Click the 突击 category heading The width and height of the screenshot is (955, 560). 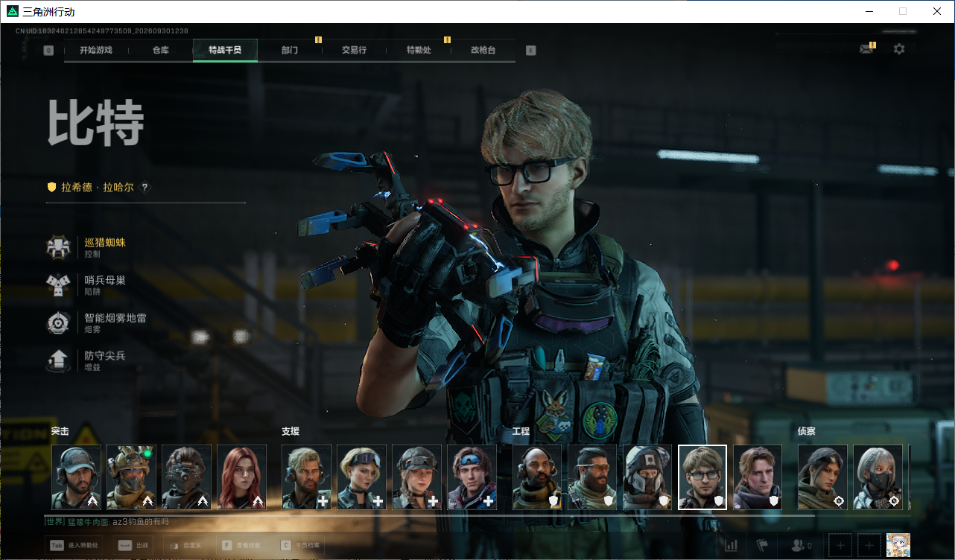tap(60, 431)
